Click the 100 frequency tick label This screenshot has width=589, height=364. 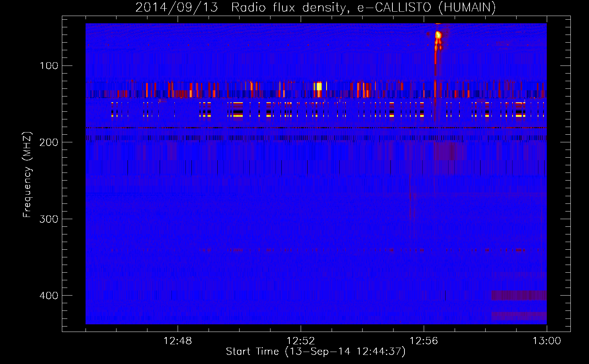click(49, 66)
